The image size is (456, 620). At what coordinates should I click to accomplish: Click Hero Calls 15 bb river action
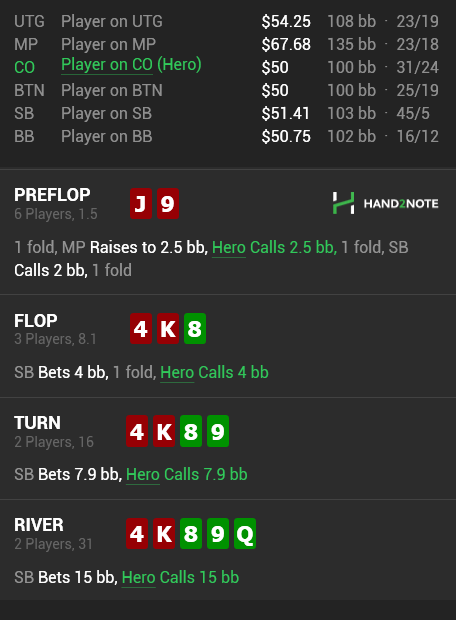tap(180, 577)
